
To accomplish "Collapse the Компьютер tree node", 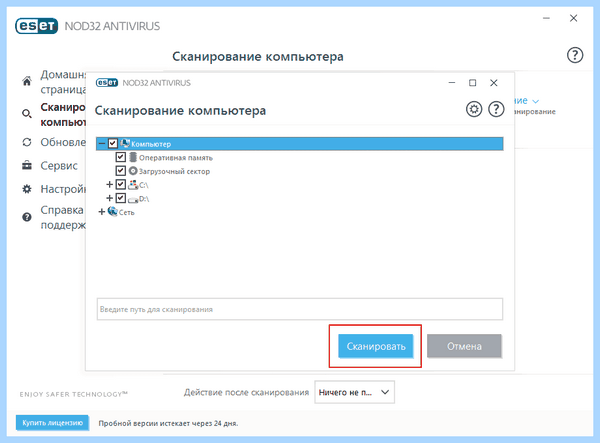I will [x=102, y=143].
